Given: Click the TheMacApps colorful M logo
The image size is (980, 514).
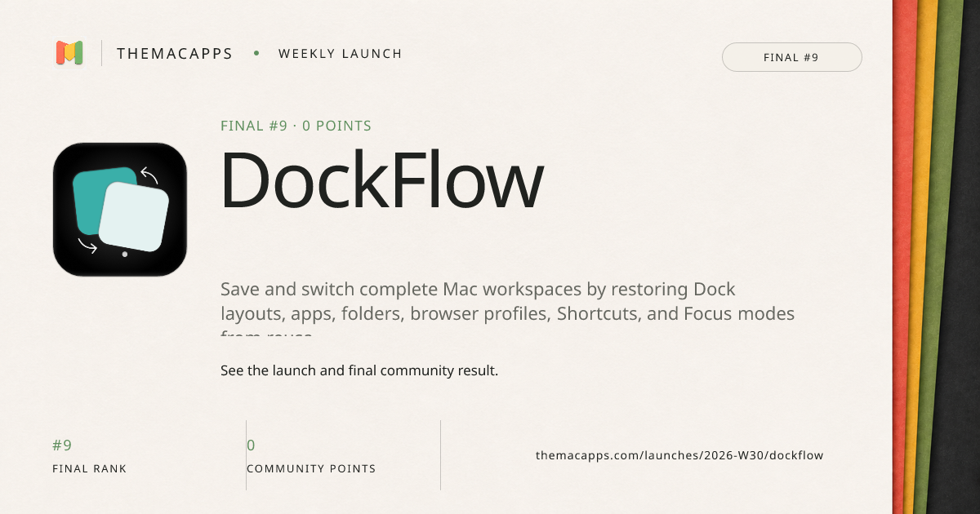Looking at the screenshot, I should click(x=69, y=54).
